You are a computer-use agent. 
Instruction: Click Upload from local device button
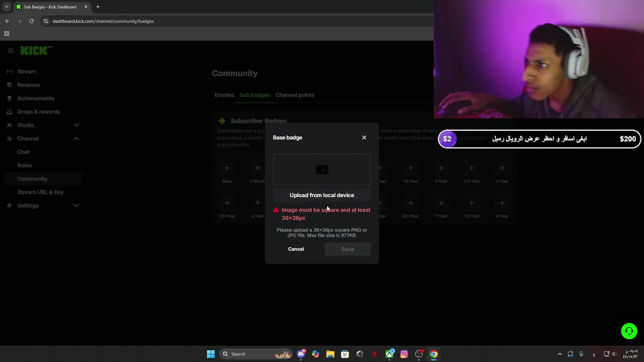322,195
